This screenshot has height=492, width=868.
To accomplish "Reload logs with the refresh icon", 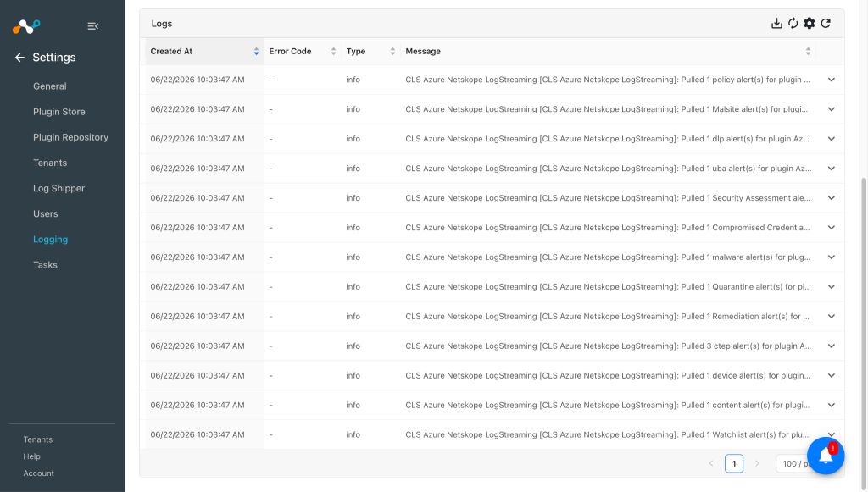I will 826,23.
